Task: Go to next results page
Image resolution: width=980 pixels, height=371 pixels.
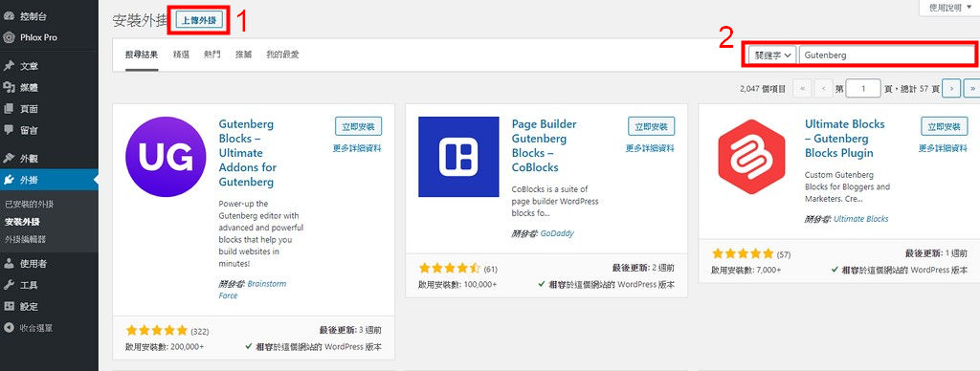Action: [x=950, y=89]
